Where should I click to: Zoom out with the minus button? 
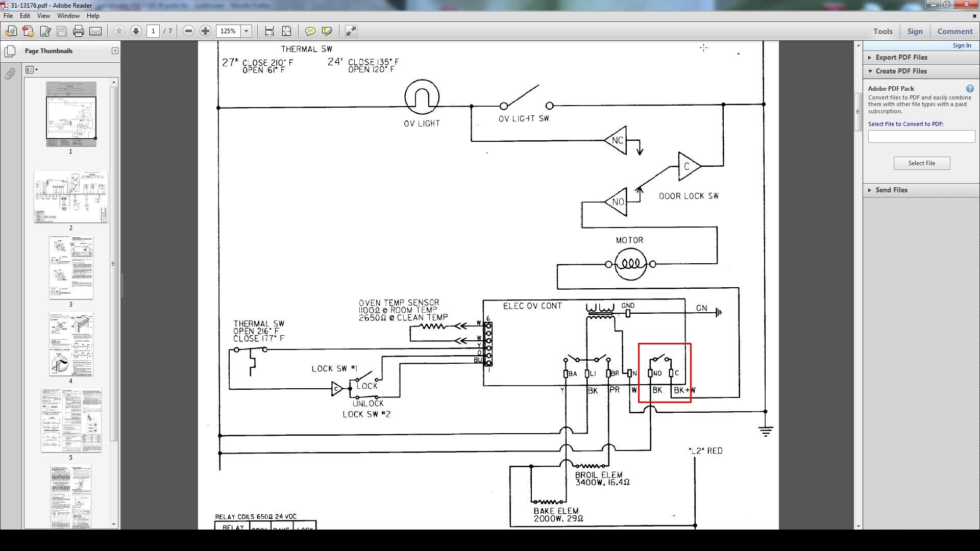(188, 31)
